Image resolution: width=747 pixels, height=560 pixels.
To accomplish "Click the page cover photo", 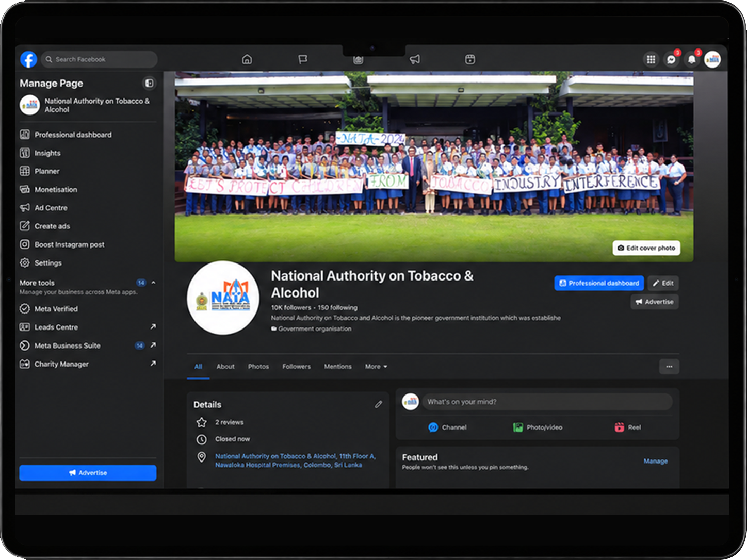I will pos(434,166).
